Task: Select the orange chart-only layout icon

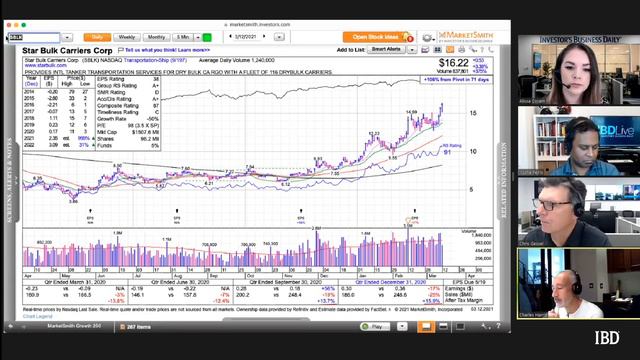Action: click(426, 327)
